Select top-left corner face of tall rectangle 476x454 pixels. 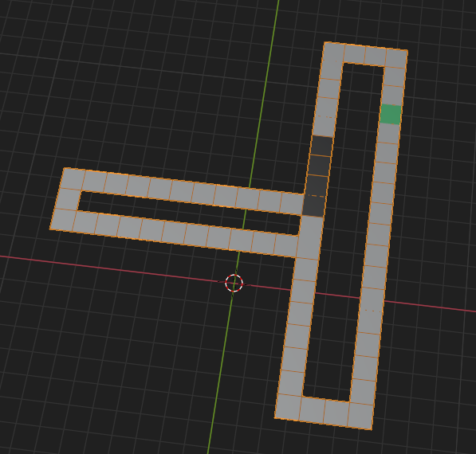pyautogui.click(x=333, y=52)
